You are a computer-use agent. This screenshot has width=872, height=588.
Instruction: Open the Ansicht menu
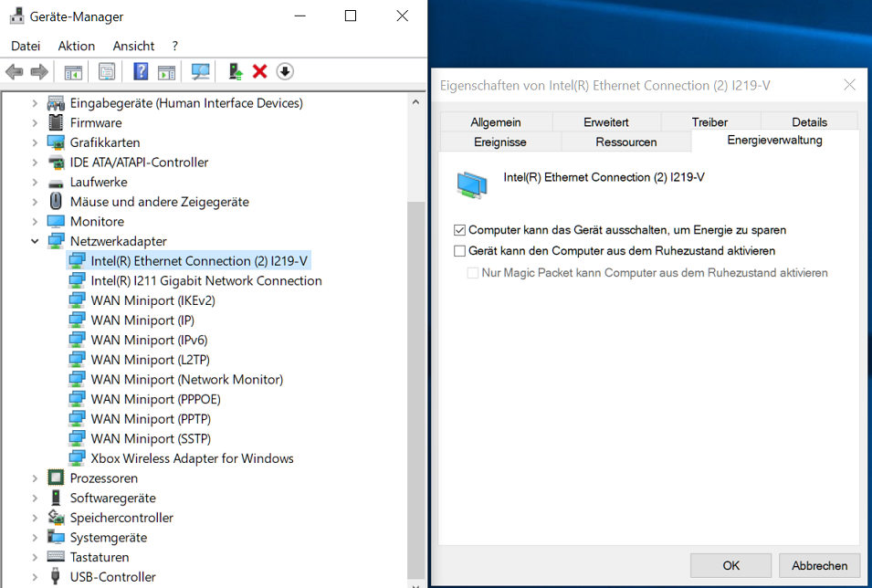[x=133, y=46]
